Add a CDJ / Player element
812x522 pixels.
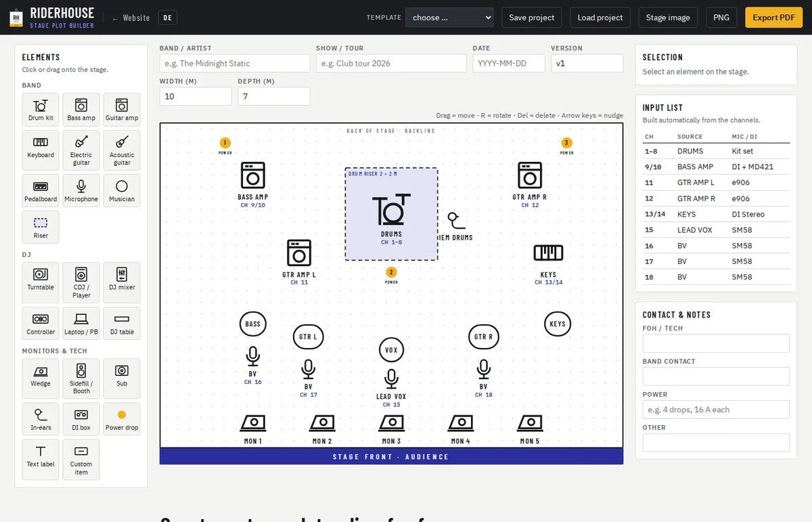81,282
